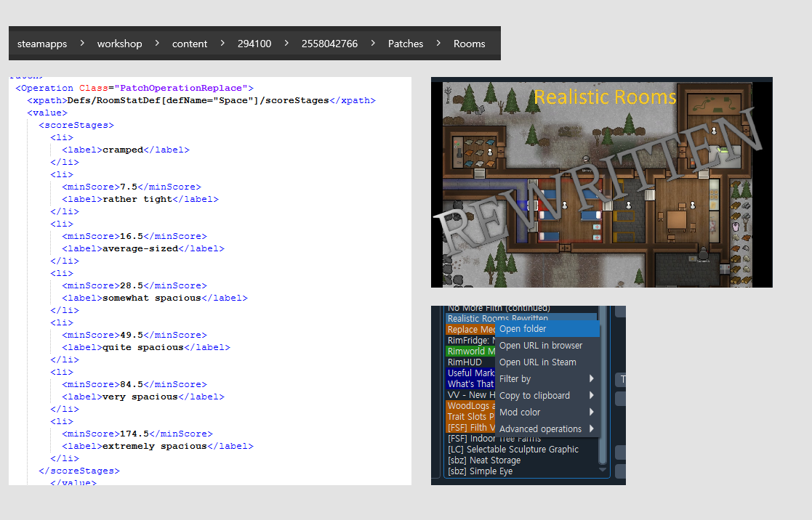Click the minScore 7.5 line
This screenshot has width=812, height=520.
tap(132, 187)
